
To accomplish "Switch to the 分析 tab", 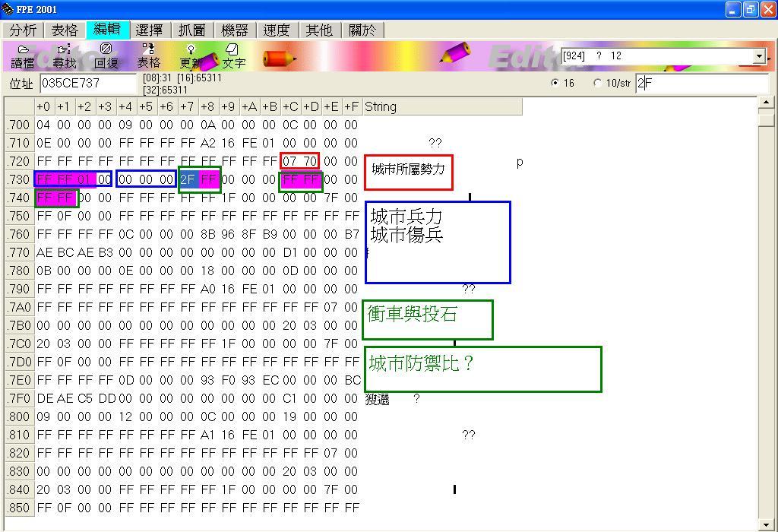I will [23, 30].
